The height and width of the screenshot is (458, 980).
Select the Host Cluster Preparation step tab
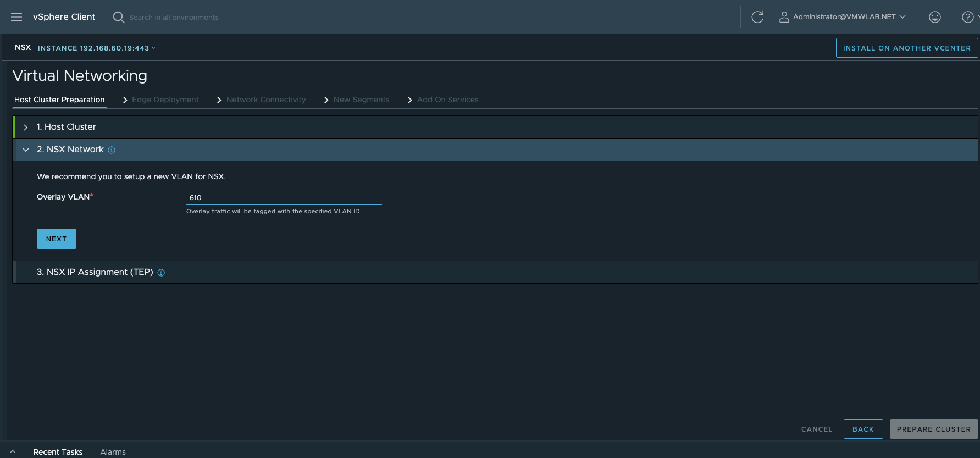pos(59,100)
